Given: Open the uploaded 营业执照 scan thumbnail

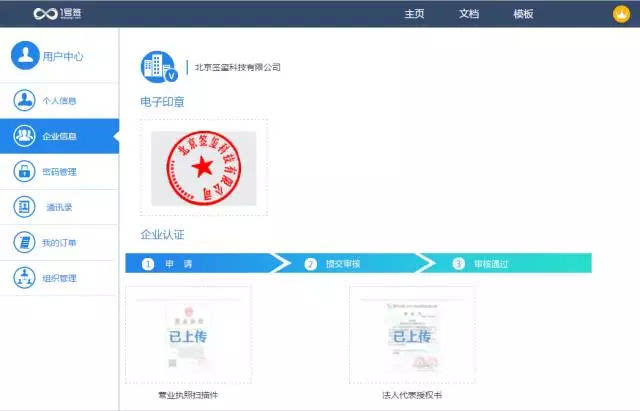Looking at the screenshot, I should [x=188, y=335].
